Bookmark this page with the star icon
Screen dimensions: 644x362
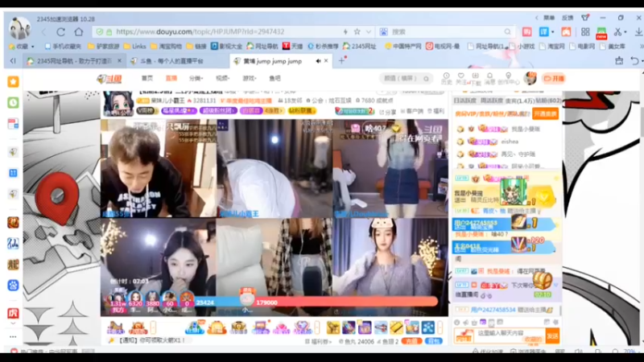[357, 31]
